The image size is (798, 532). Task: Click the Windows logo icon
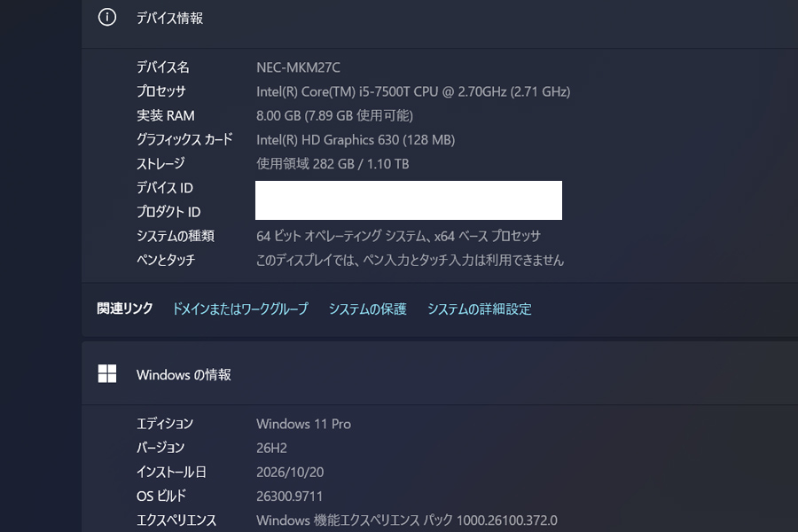(x=107, y=373)
